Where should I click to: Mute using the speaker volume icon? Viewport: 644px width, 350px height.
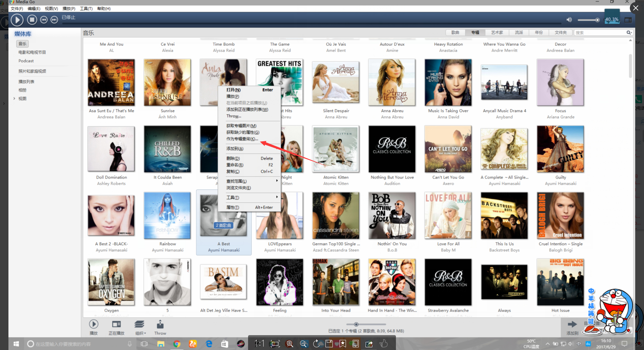pos(569,20)
